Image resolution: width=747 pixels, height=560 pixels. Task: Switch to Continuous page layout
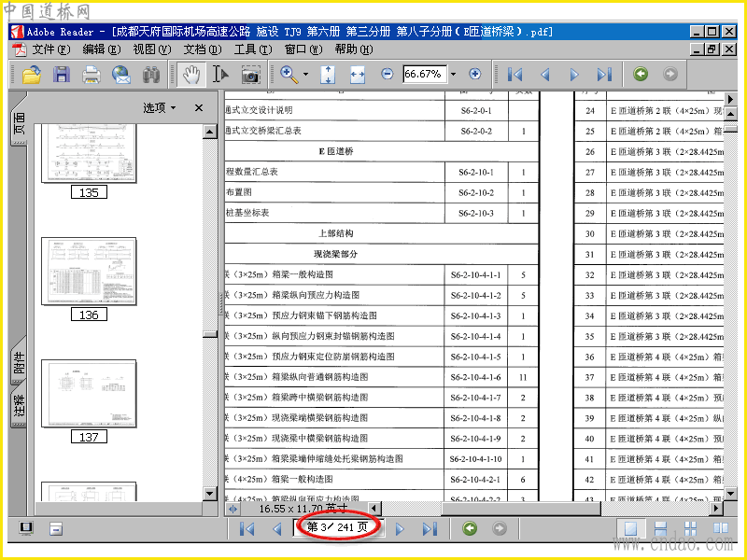[x=661, y=528]
